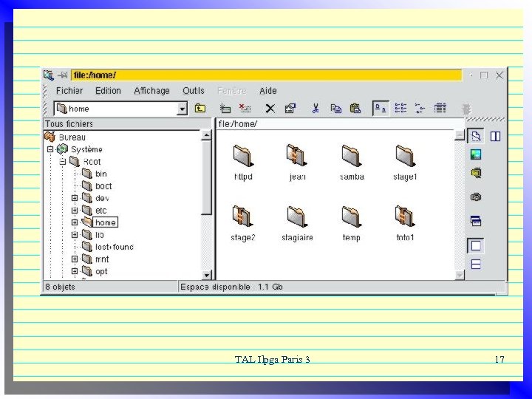Screen dimensions: 532x399
Task: Collapse the Système tree node
Action: click(50, 149)
